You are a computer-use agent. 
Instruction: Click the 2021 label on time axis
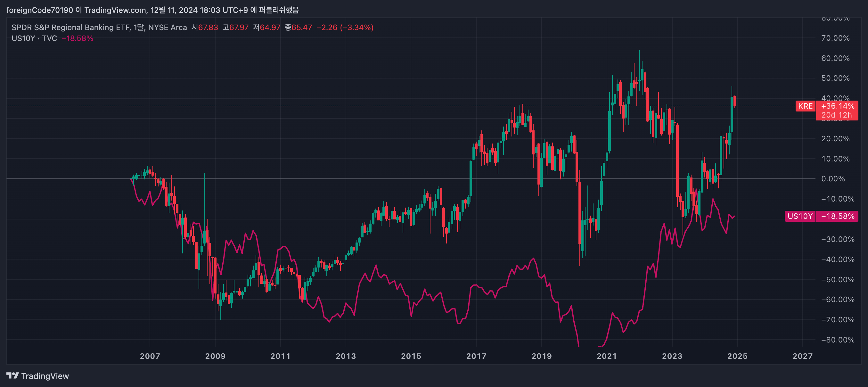[607, 356]
